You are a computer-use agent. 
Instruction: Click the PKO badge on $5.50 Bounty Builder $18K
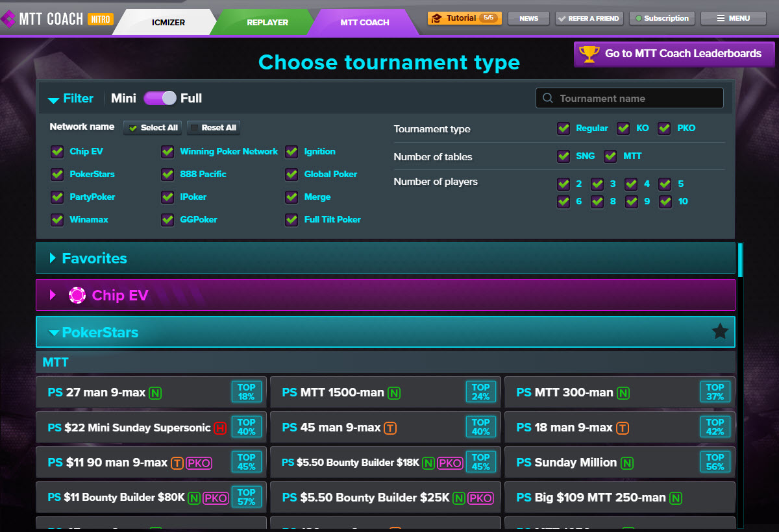coord(450,463)
